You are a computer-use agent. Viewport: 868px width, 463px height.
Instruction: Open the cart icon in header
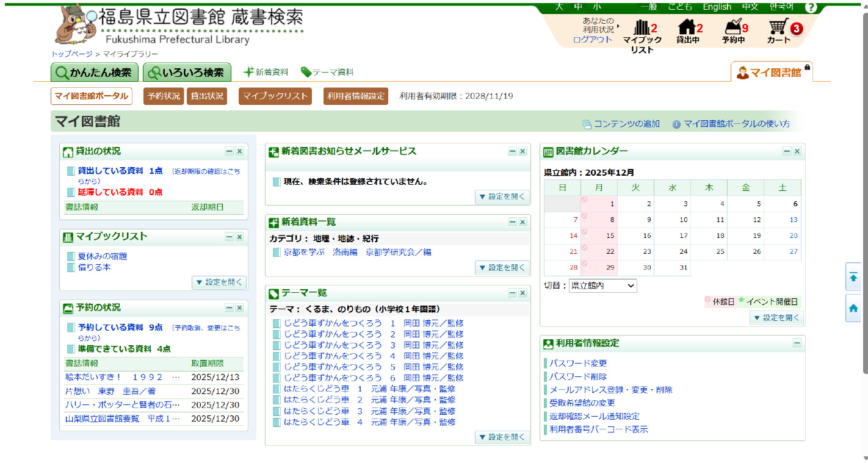(777, 27)
